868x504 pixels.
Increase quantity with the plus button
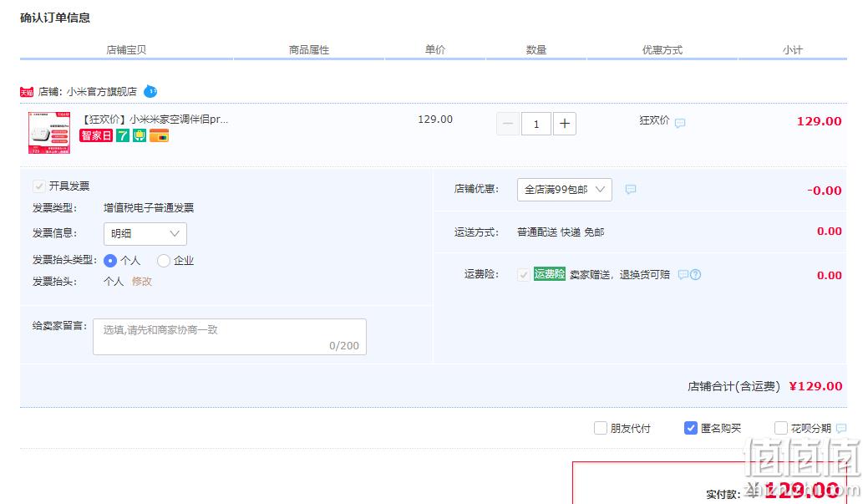coord(565,124)
